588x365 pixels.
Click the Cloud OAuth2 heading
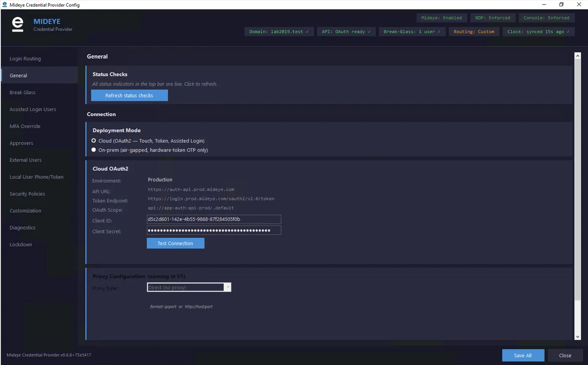click(x=110, y=169)
